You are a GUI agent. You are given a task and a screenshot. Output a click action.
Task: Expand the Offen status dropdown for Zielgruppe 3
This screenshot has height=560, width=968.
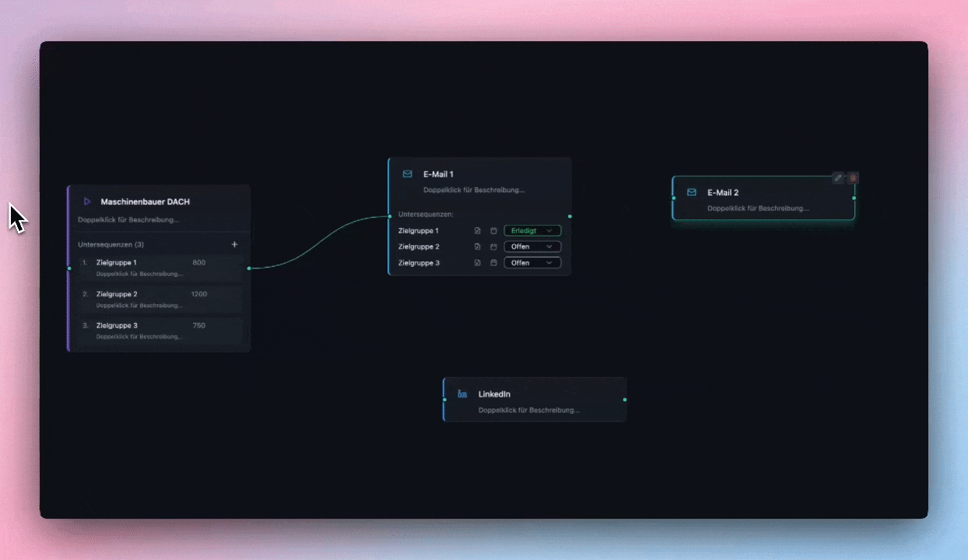[532, 263]
